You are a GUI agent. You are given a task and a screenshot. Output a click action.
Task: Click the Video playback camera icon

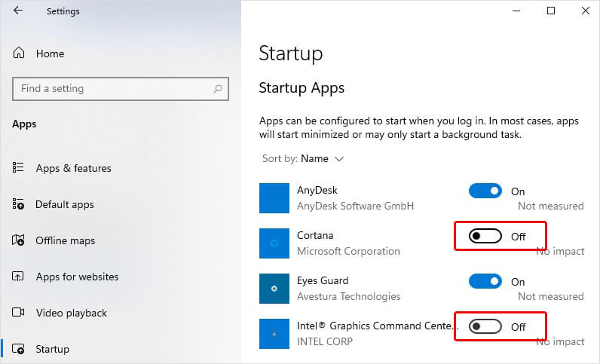(x=18, y=312)
